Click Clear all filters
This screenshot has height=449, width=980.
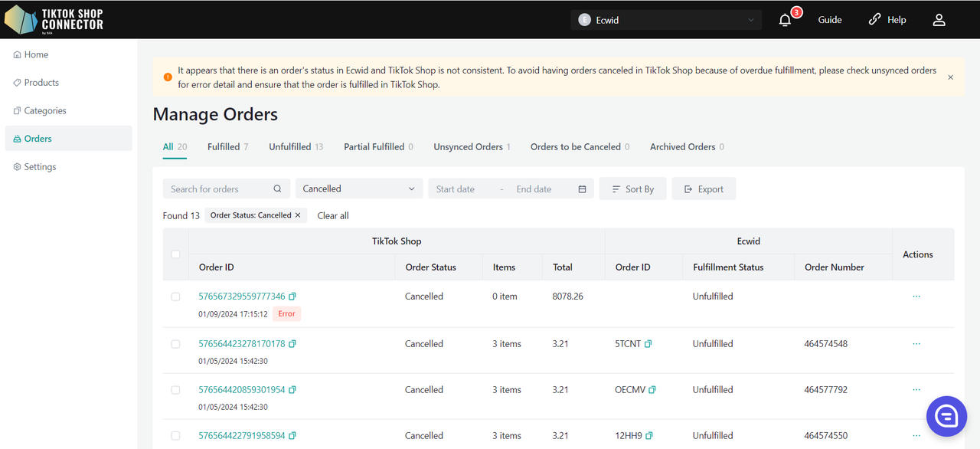pos(333,216)
